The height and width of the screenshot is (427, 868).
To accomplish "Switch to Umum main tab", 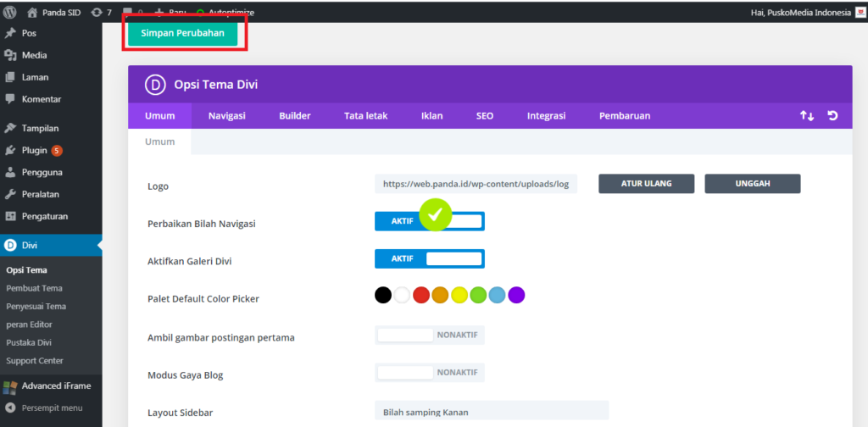I will coord(160,116).
